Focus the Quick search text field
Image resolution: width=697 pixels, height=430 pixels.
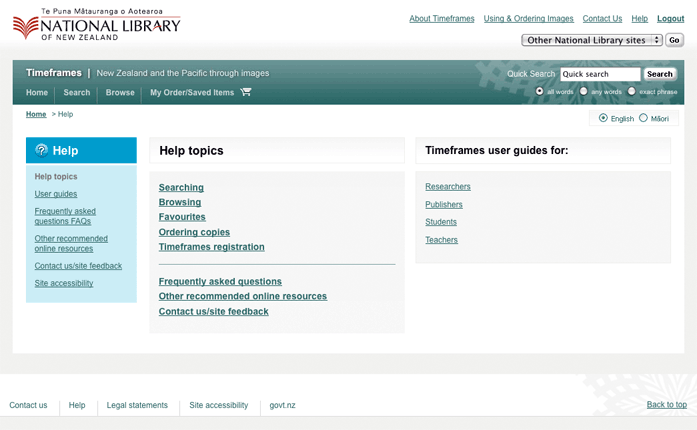tap(600, 74)
